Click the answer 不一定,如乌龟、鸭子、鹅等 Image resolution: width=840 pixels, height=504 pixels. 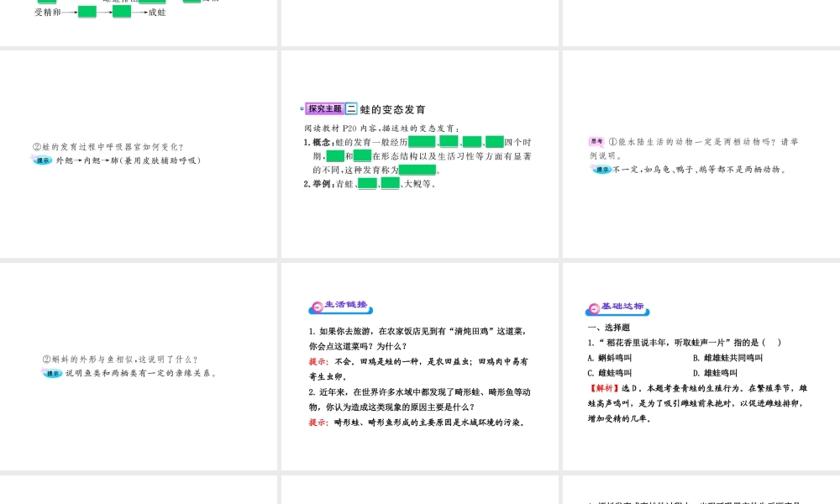(x=700, y=169)
